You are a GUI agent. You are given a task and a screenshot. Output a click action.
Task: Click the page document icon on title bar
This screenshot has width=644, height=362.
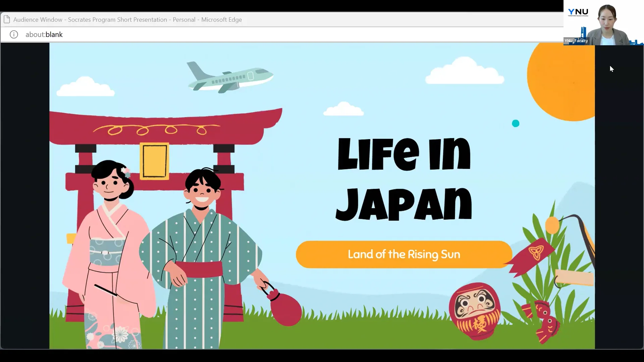click(x=7, y=19)
